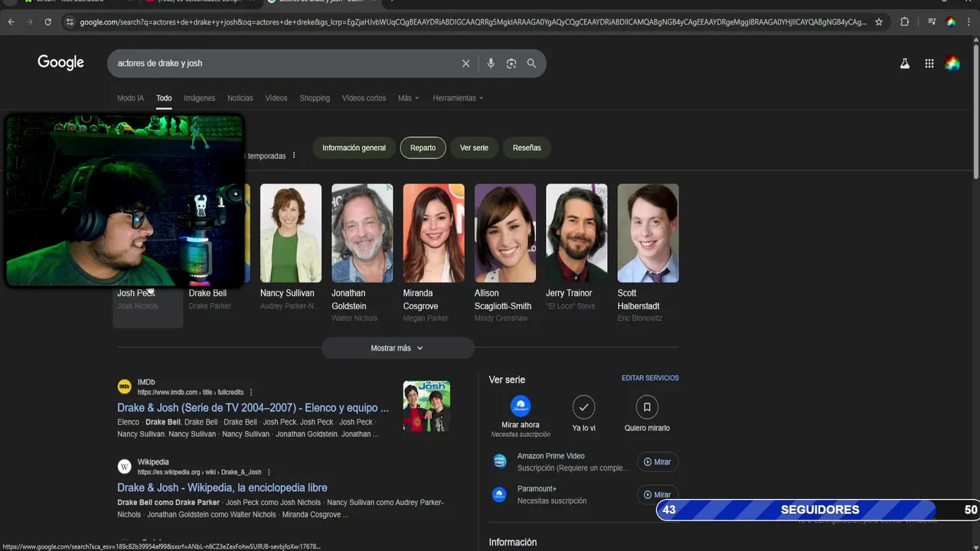Open more options for the Wikipedia result
Screen dimensions: 980x551
pyautogui.click(x=269, y=472)
